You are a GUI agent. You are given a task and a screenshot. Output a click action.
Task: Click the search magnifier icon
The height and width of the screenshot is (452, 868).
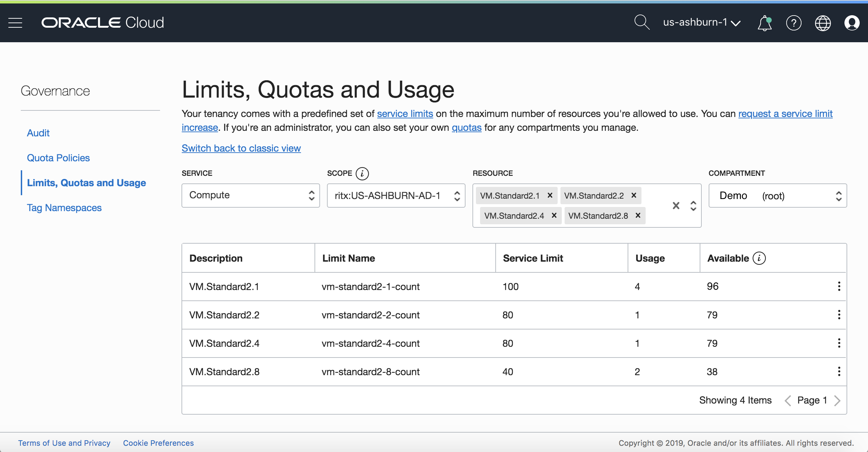point(642,22)
